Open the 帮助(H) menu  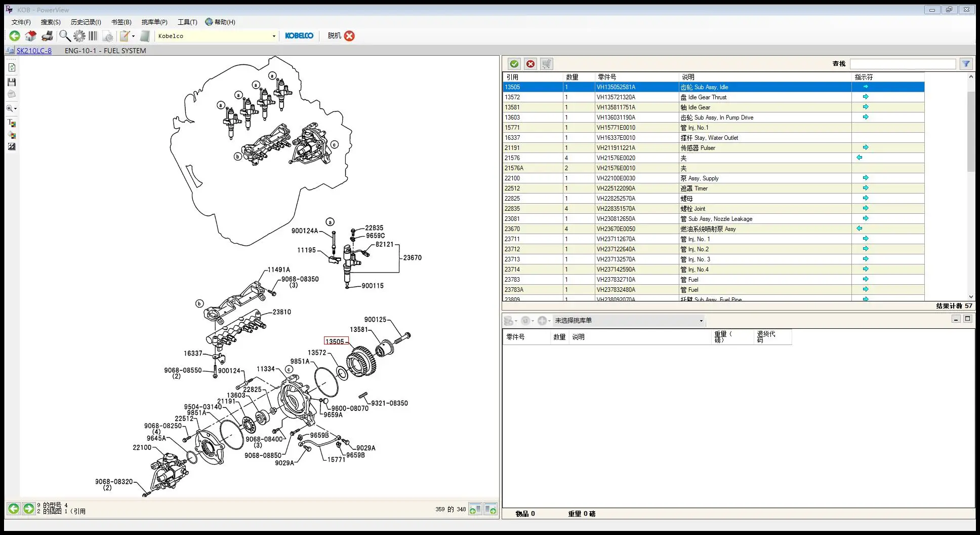221,22
